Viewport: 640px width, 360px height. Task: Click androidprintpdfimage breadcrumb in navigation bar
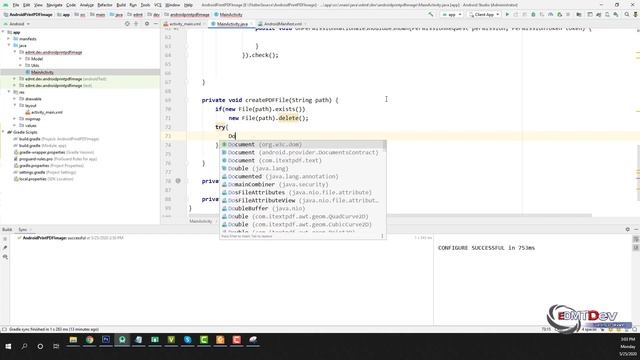pyautogui.click(x=187, y=15)
